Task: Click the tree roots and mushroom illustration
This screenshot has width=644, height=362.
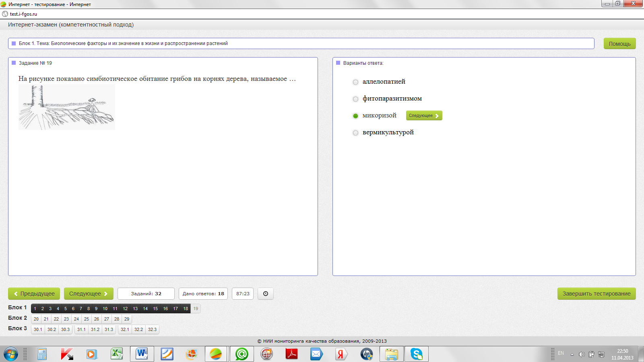Action: [67, 107]
